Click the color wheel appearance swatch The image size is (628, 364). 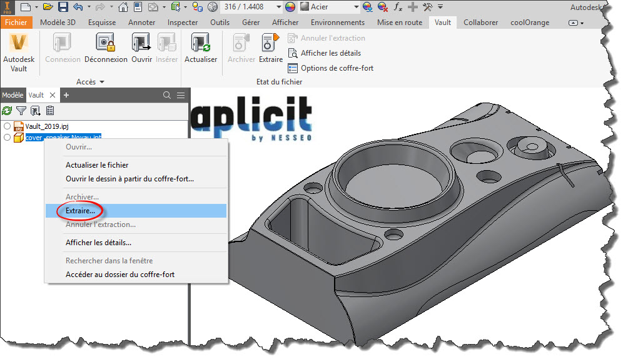click(290, 8)
